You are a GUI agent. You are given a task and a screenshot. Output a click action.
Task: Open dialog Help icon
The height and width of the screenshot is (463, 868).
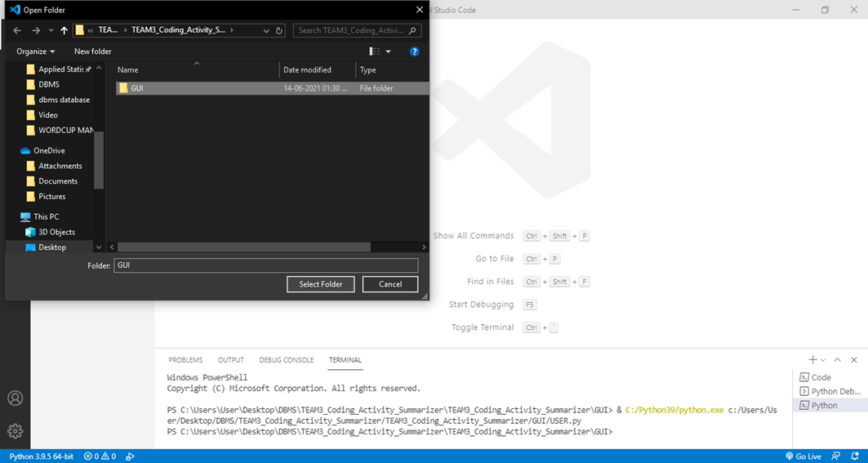414,51
